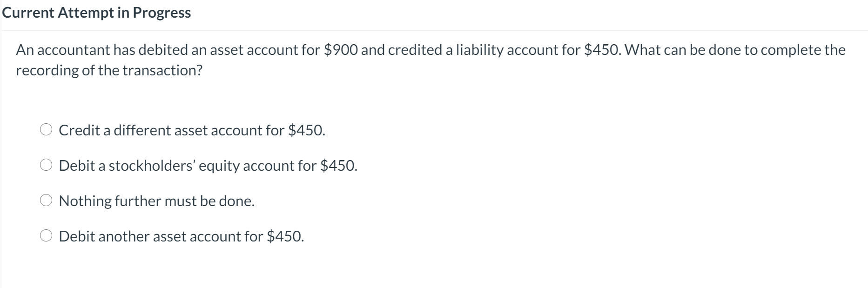Click the word 'Current' in the heading
Image resolution: width=868 pixels, height=288 pixels.
(x=28, y=13)
